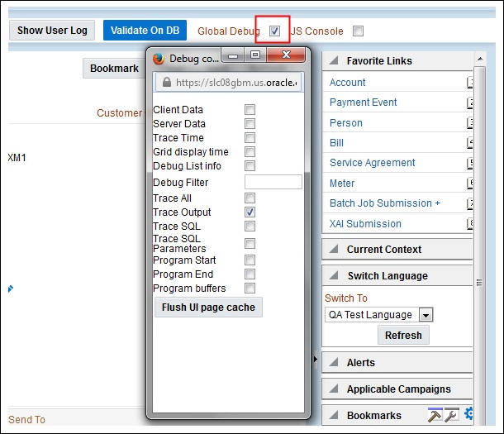Image resolution: width=504 pixels, height=434 pixels.
Task: Enable the Program buffers checkbox
Action: click(250, 289)
